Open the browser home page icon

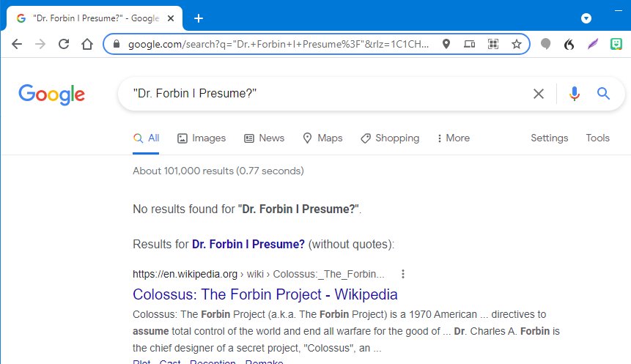click(87, 44)
